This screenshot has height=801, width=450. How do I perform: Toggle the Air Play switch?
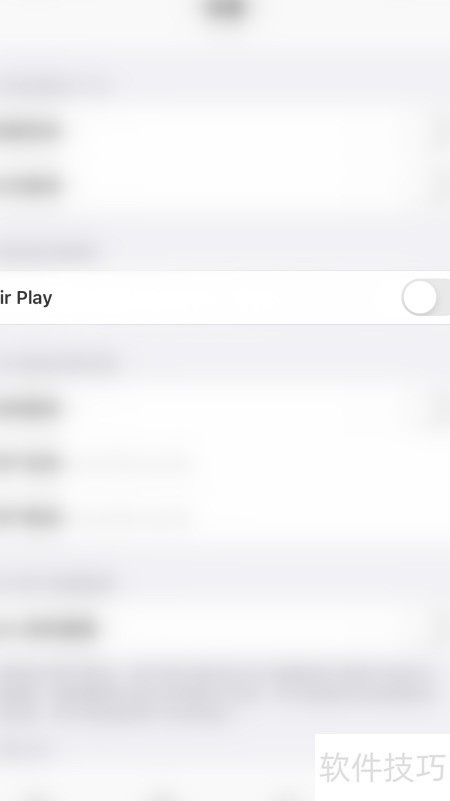(426, 297)
